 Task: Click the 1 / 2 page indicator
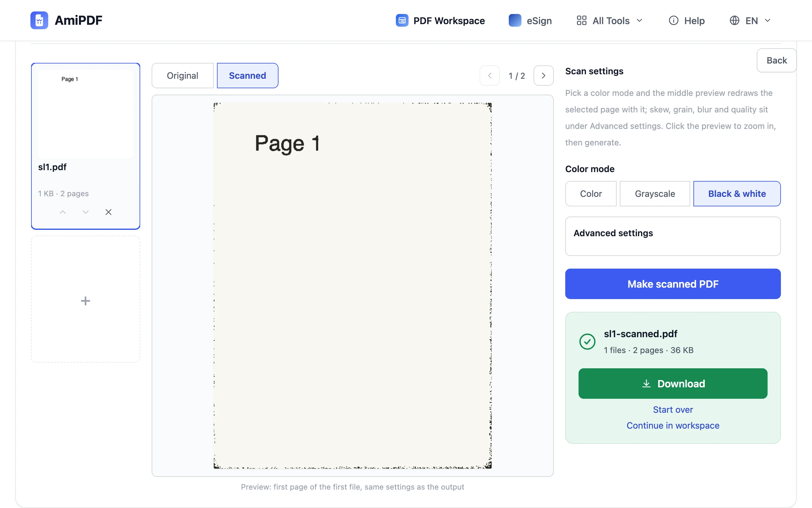[517, 76]
